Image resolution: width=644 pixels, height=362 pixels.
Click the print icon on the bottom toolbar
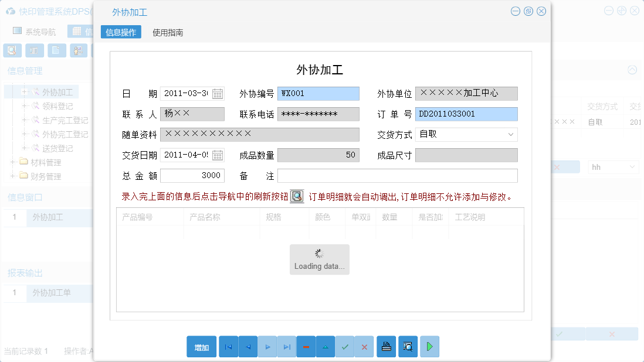point(386,346)
